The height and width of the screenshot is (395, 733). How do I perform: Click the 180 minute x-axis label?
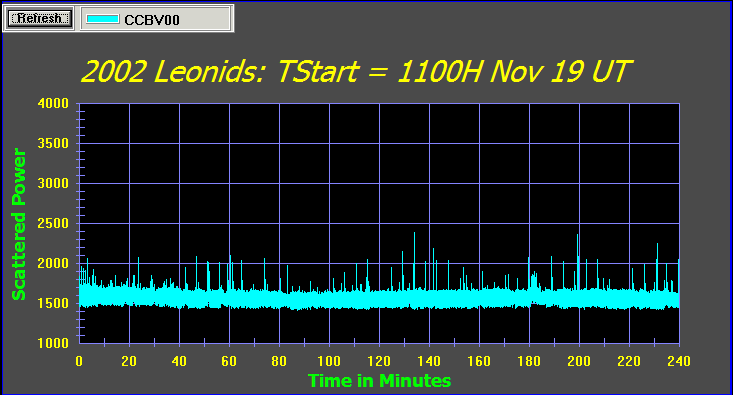529,361
